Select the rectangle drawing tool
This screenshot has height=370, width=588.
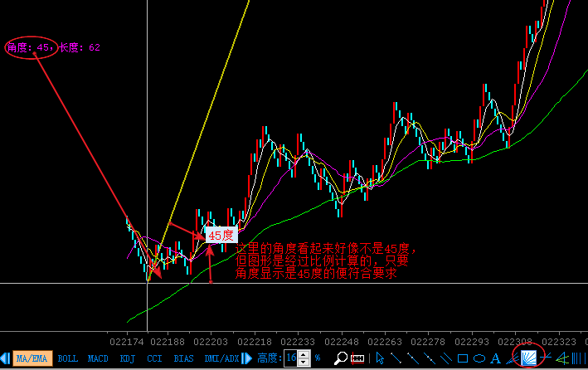(x=463, y=358)
